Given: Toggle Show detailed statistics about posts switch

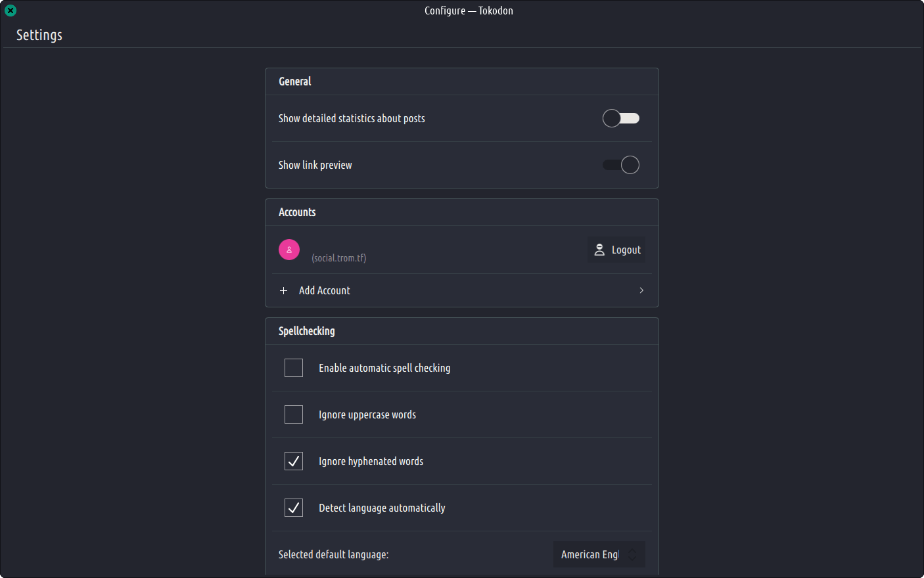Looking at the screenshot, I should (620, 118).
